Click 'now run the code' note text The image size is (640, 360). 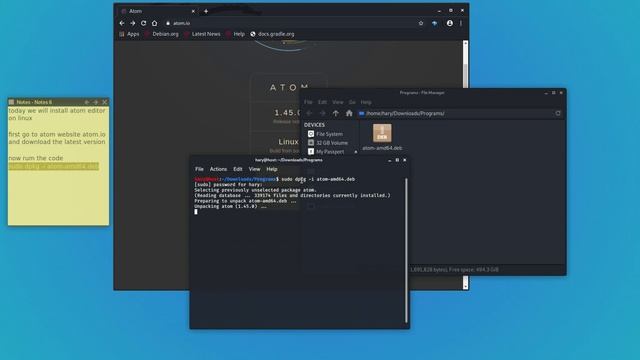(36, 158)
